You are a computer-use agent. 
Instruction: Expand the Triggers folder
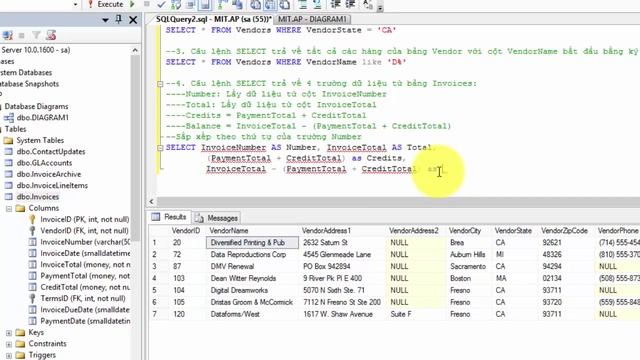click(9, 356)
